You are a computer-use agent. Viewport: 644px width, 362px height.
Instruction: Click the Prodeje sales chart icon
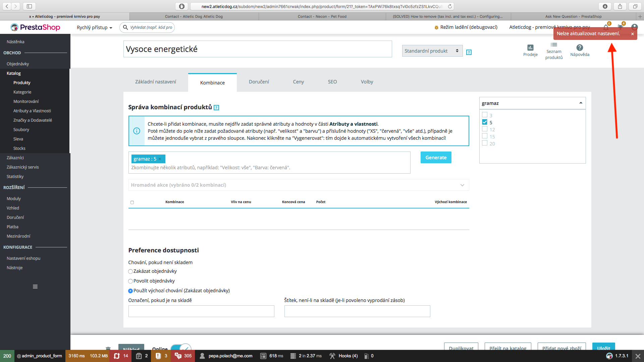[530, 48]
